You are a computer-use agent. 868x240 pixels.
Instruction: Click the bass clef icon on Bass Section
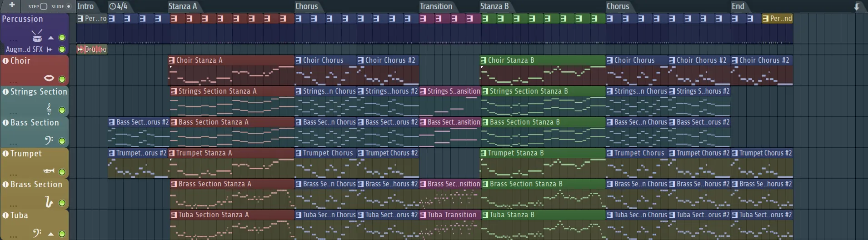coord(49,140)
